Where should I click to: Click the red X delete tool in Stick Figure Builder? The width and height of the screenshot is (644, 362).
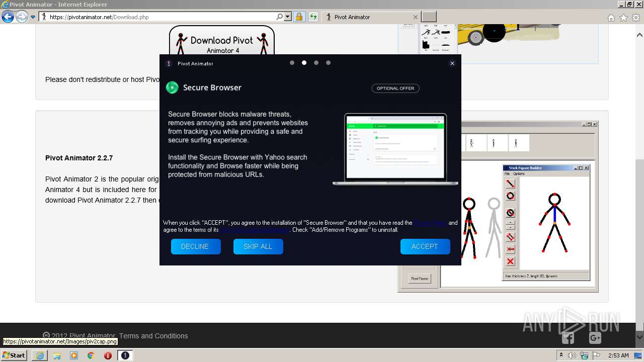click(510, 261)
